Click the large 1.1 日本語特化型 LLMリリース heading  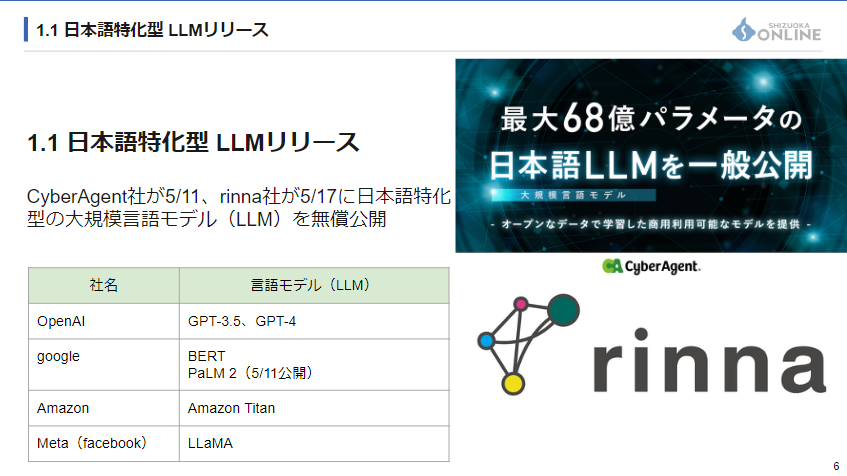coord(193,142)
